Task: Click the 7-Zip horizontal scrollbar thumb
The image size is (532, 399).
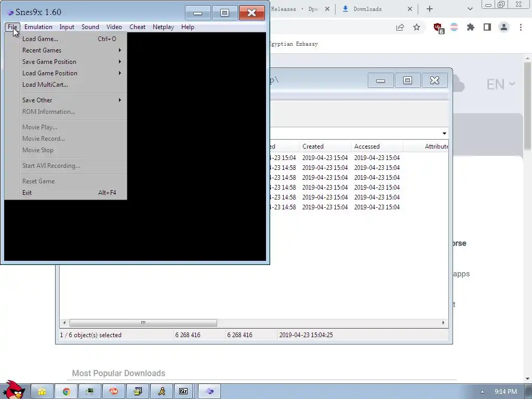Action: point(143,323)
